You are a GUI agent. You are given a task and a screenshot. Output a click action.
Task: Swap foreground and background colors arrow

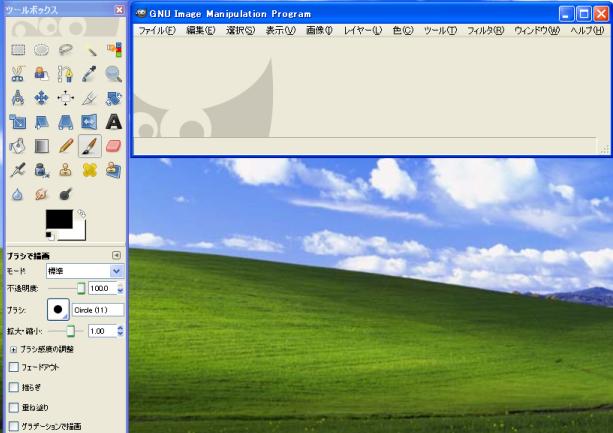pyautogui.click(x=81, y=213)
